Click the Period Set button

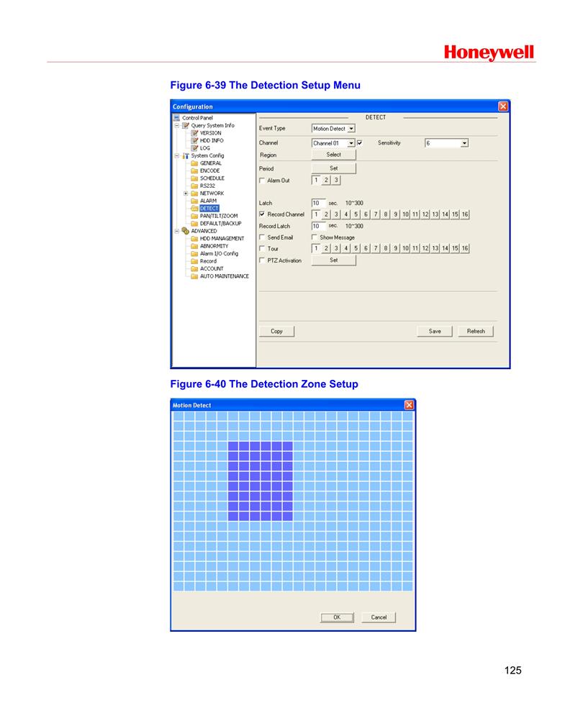coord(333,168)
